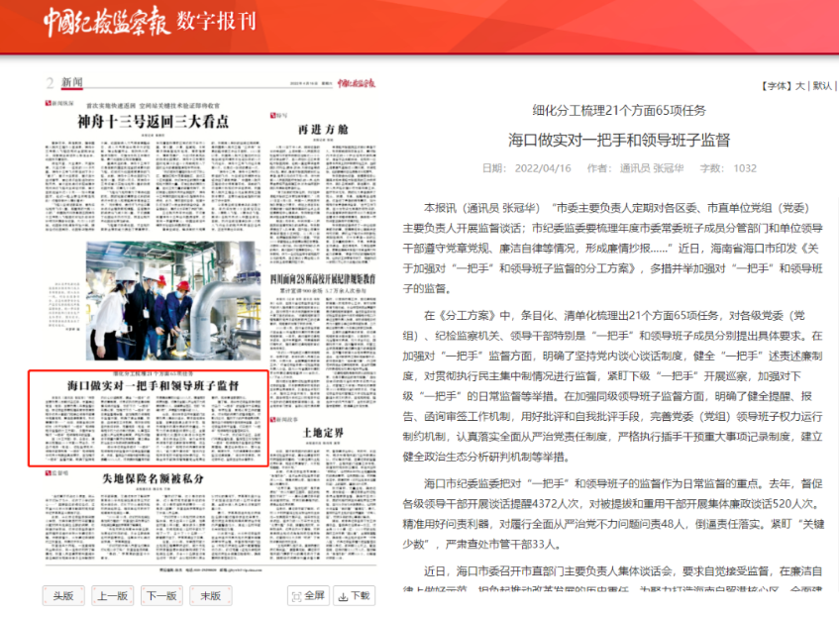Screen dimensions: 840x617
Task: Click the 新闻 section label on page 2
Action: (x=71, y=82)
